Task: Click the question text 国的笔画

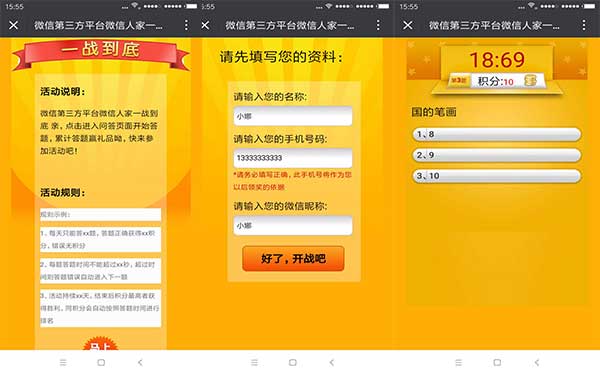Action: coord(434,112)
